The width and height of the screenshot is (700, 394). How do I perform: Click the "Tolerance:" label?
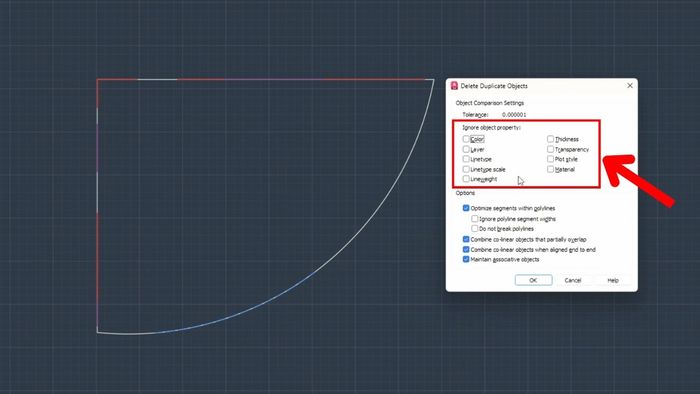(x=475, y=115)
